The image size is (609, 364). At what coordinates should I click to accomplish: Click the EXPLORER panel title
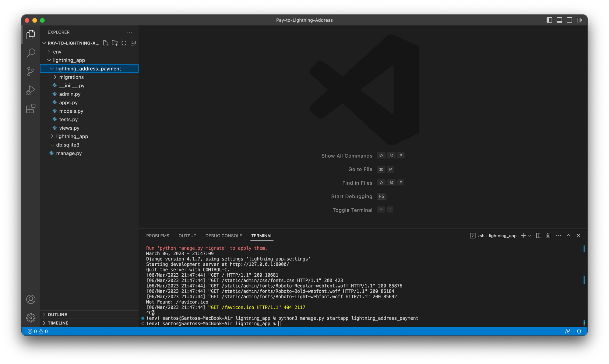click(58, 32)
